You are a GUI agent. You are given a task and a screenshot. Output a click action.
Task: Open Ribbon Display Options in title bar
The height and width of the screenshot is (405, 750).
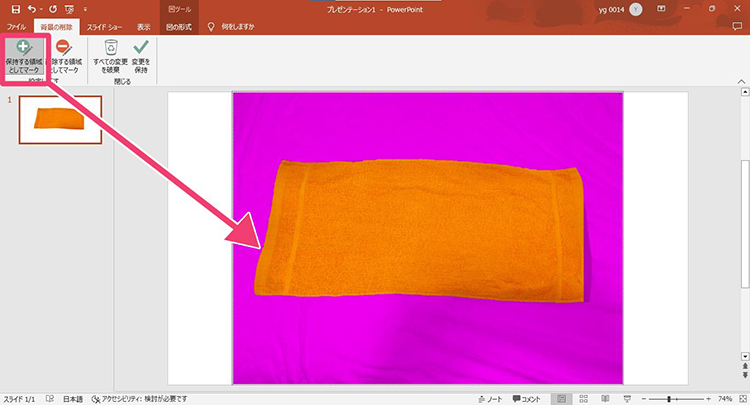pyautogui.click(x=661, y=8)
